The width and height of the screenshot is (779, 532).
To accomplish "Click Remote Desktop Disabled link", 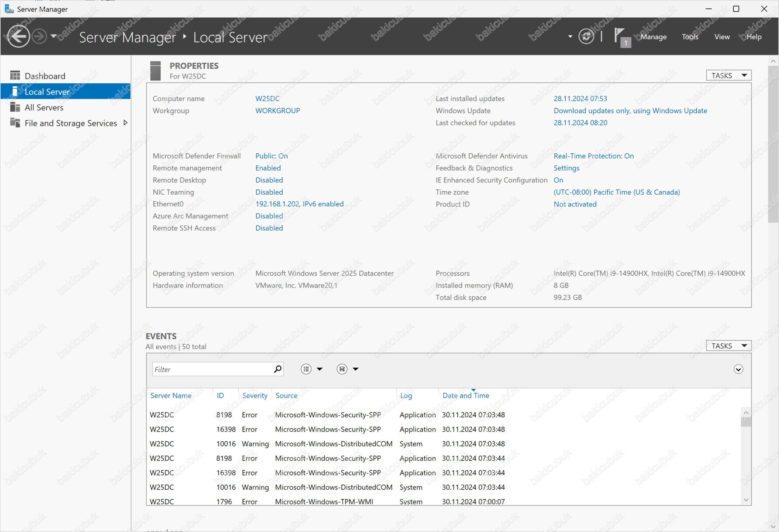I will point(269,180).
